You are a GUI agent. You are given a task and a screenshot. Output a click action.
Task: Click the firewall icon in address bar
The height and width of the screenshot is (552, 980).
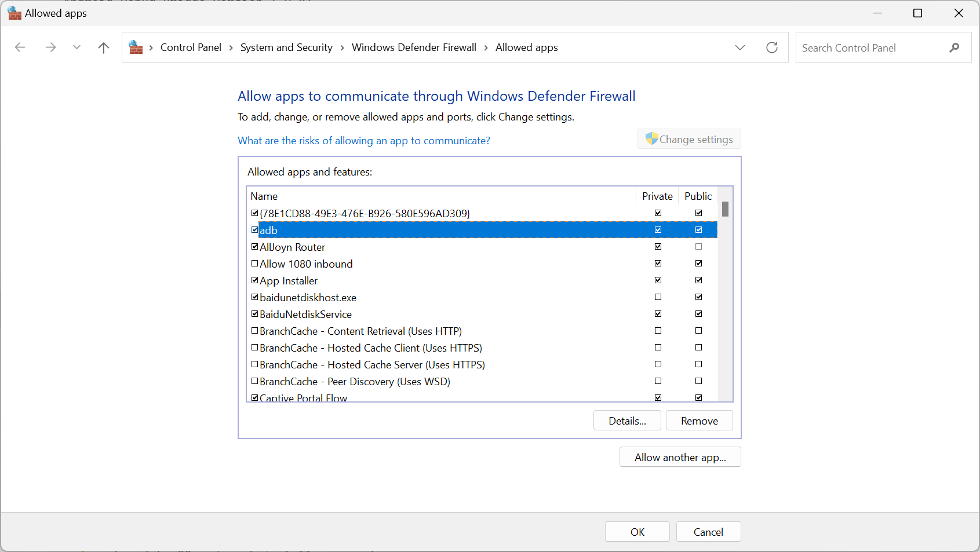coord(136,47)
